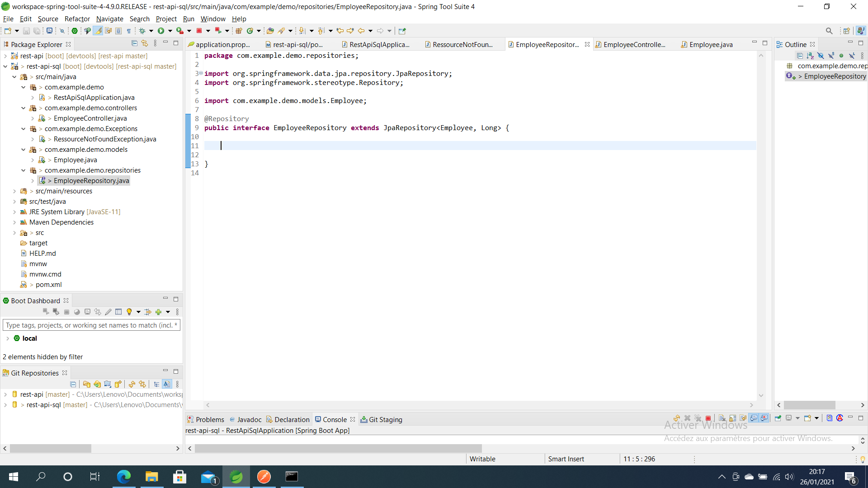Run the application with green play button
Screen dimensions: 868x488
[161, 31]
